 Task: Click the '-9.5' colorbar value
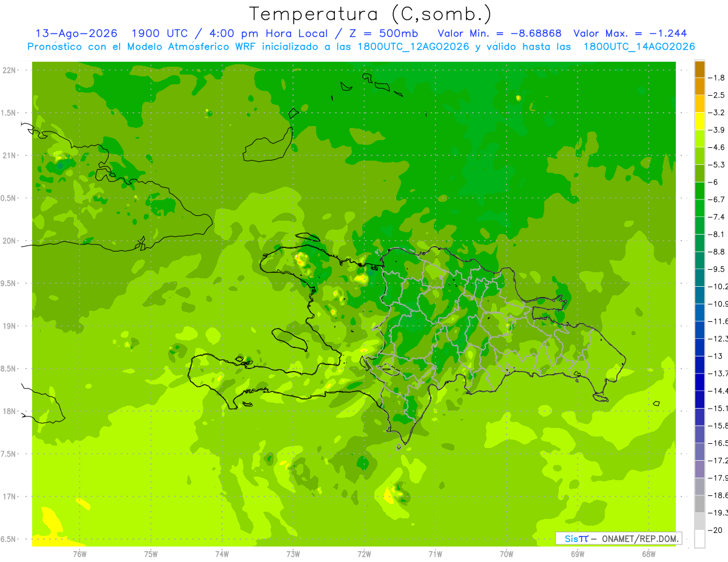tap(716, 269)
